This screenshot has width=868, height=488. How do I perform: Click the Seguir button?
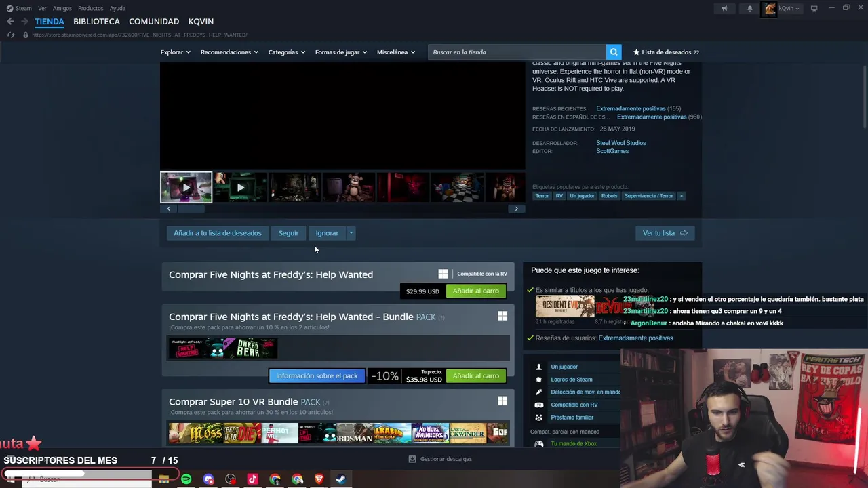click(288, 233)
